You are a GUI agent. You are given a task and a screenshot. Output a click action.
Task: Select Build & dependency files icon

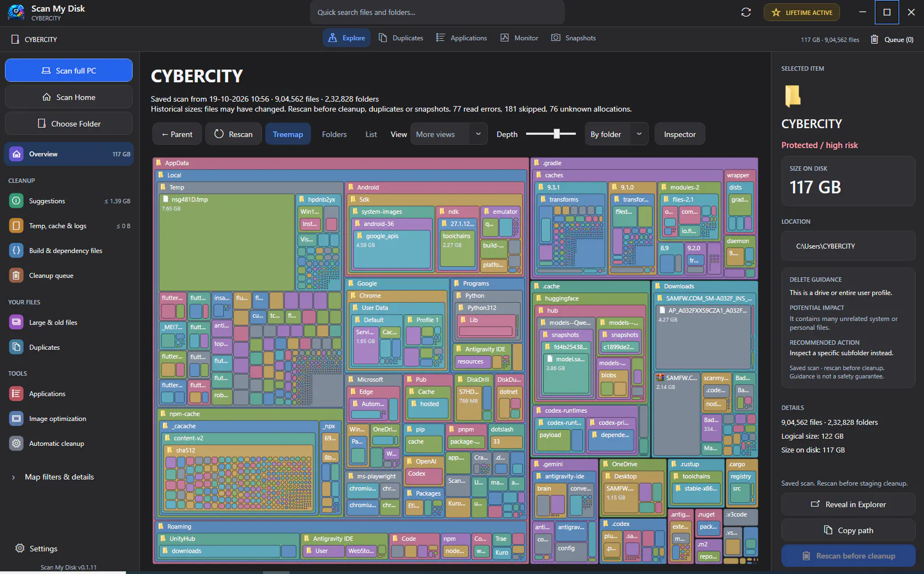pos(17,251)
